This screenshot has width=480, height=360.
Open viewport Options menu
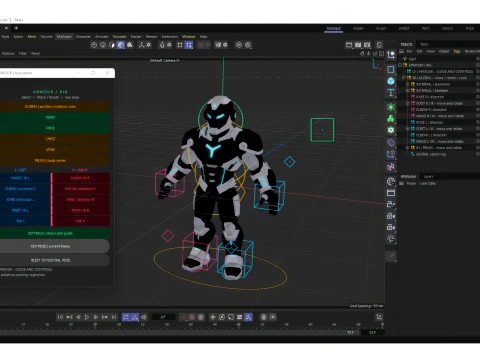(8, 53)
